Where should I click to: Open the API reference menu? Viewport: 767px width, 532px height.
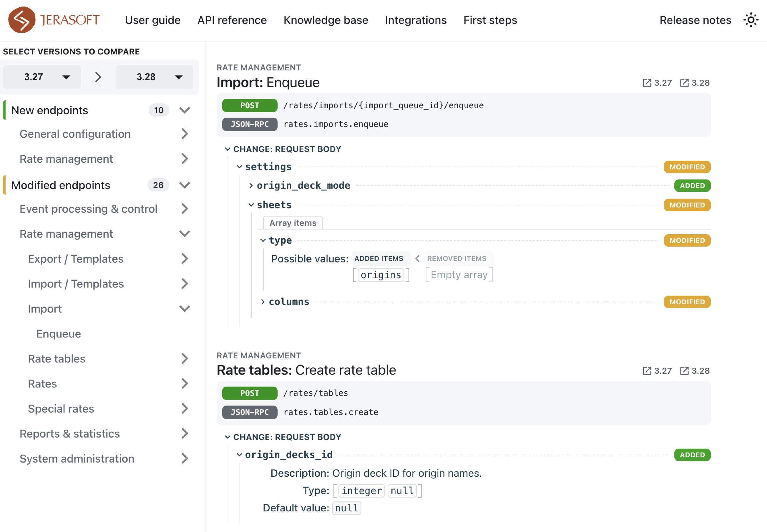click(x=232, y=20)
